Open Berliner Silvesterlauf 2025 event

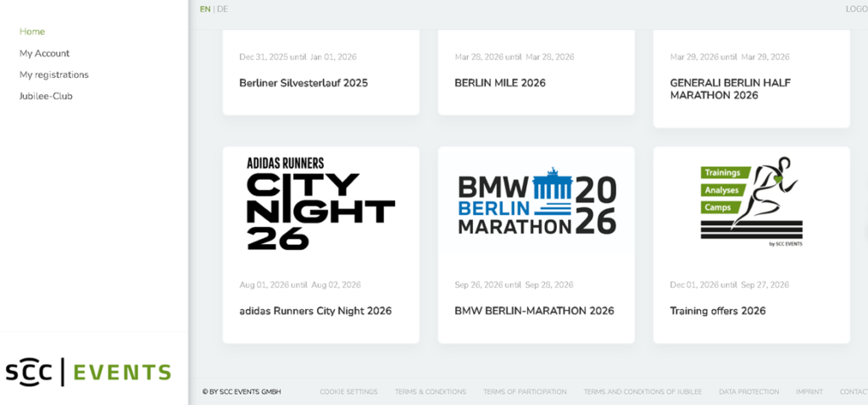(x=303, y=83)
